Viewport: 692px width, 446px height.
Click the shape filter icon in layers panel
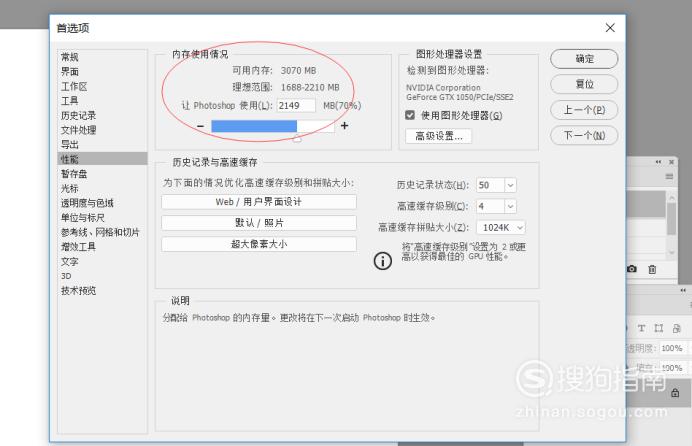click(659, 328)
